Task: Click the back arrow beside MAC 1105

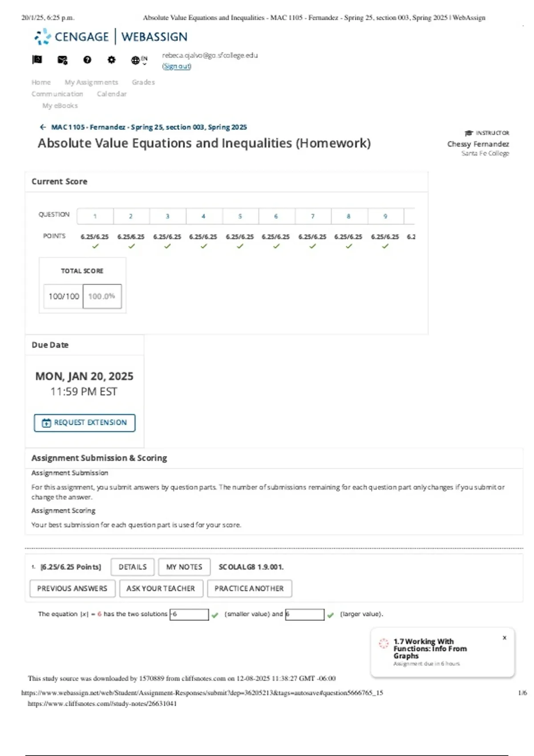Action: pos(43,127)
